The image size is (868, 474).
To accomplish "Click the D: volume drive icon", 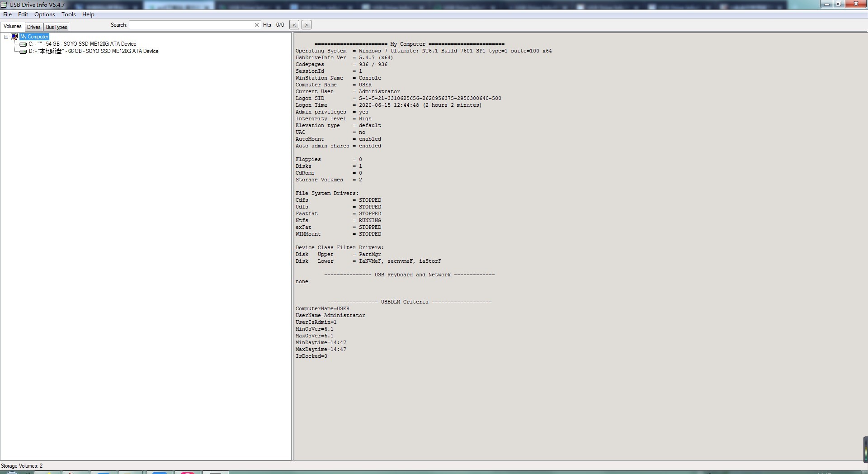I will point(23,52).
